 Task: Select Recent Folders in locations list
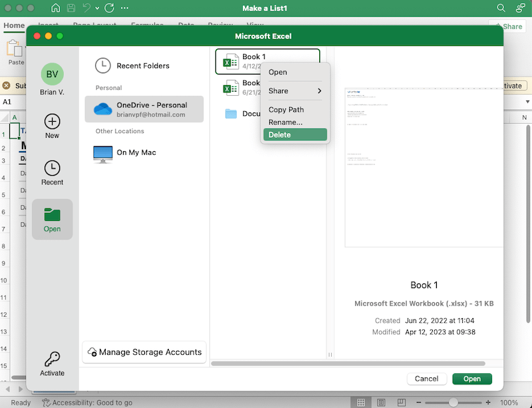[x=144, y=66]
